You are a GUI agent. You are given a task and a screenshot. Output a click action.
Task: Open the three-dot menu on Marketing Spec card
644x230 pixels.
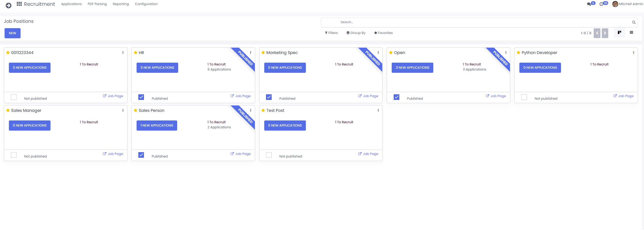point(378,53)
